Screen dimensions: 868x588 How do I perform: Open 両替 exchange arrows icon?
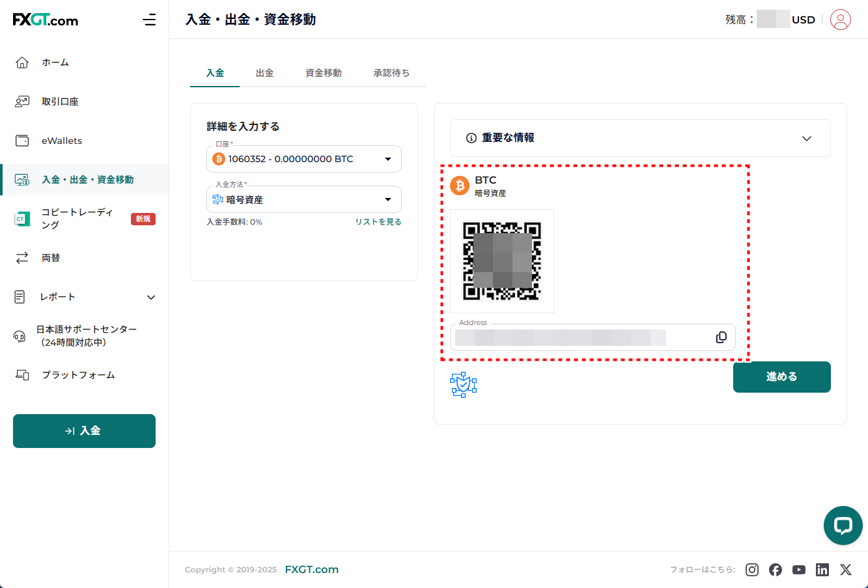pyautogui.click(x=22, y=258)
